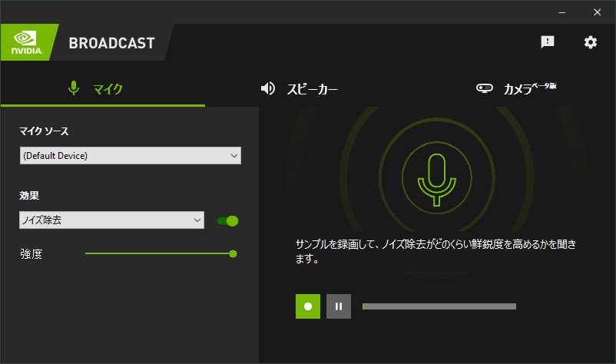This screenshot has height=364, width=616.
Task: Click the large green microphone graphic
Action: tap(436, 180)
